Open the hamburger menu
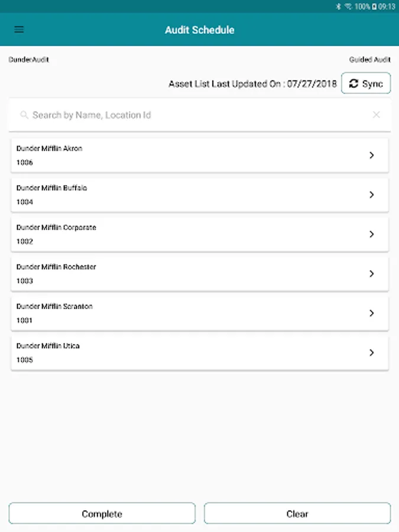 click(x=19, y=30)
